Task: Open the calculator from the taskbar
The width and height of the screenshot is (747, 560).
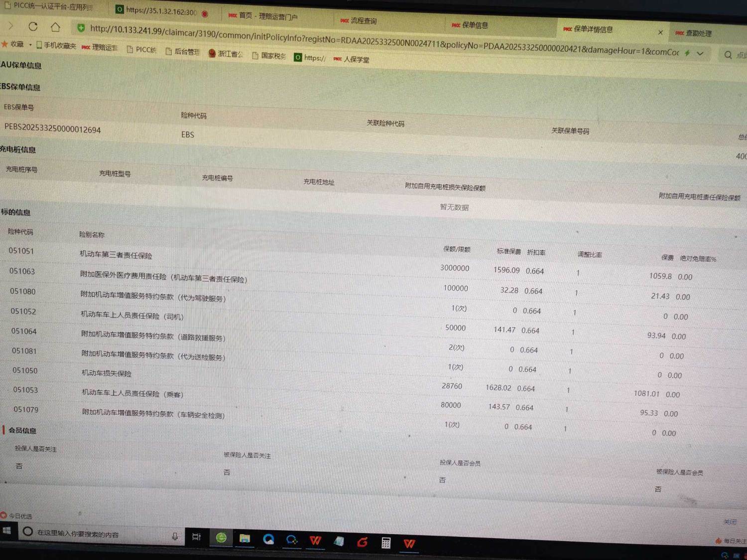Action: pos(386,543)
